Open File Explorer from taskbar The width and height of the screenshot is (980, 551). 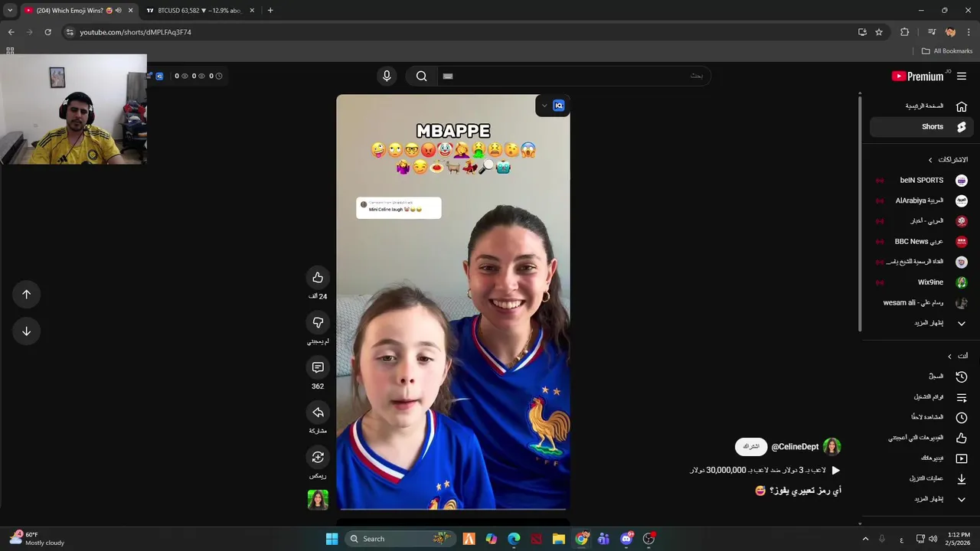point(559,539)
